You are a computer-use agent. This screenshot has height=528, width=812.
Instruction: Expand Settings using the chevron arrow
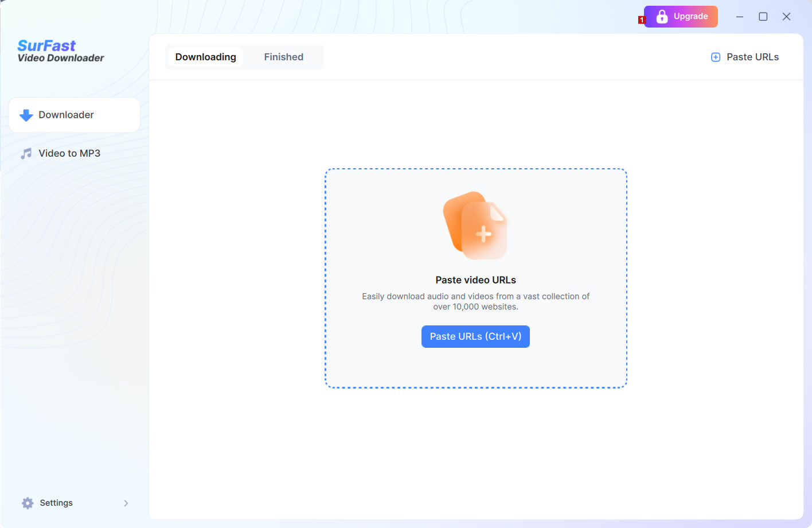[x=126, y=503]
